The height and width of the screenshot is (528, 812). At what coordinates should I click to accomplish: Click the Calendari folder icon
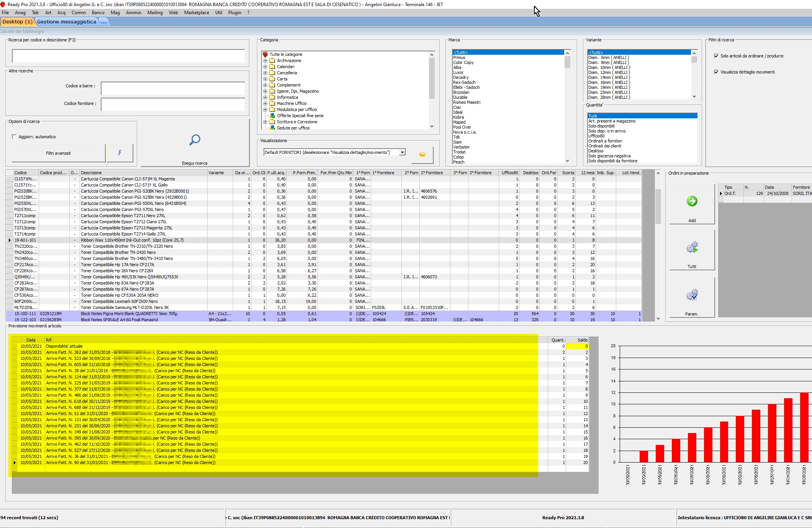pyautogui.click(x=272, y=67)
